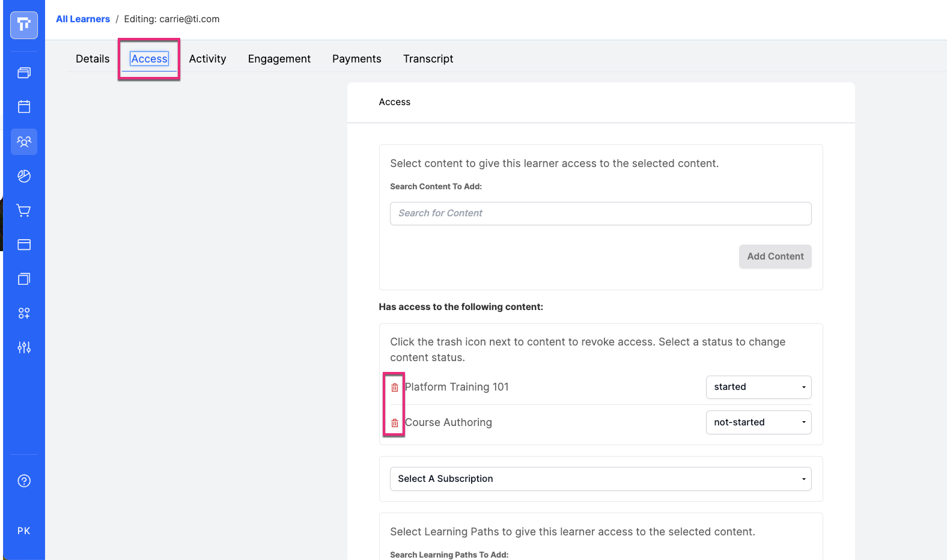Open the reports pie chart icon
Viewport: 947px width, 560px height.
point(24,176)
